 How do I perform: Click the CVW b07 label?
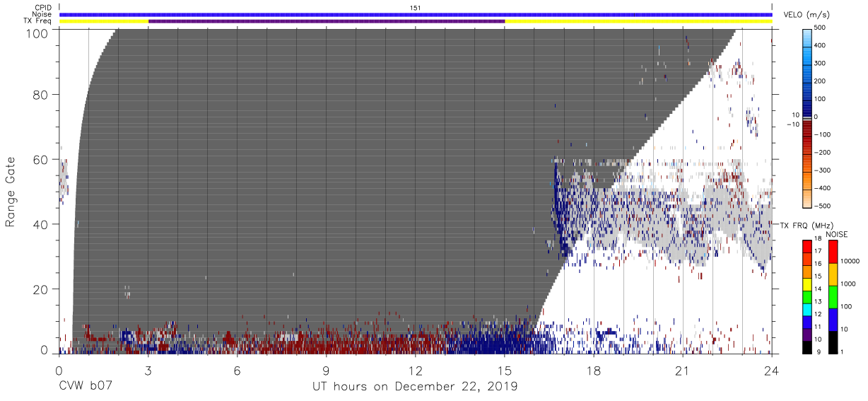(x=86, y=387)
